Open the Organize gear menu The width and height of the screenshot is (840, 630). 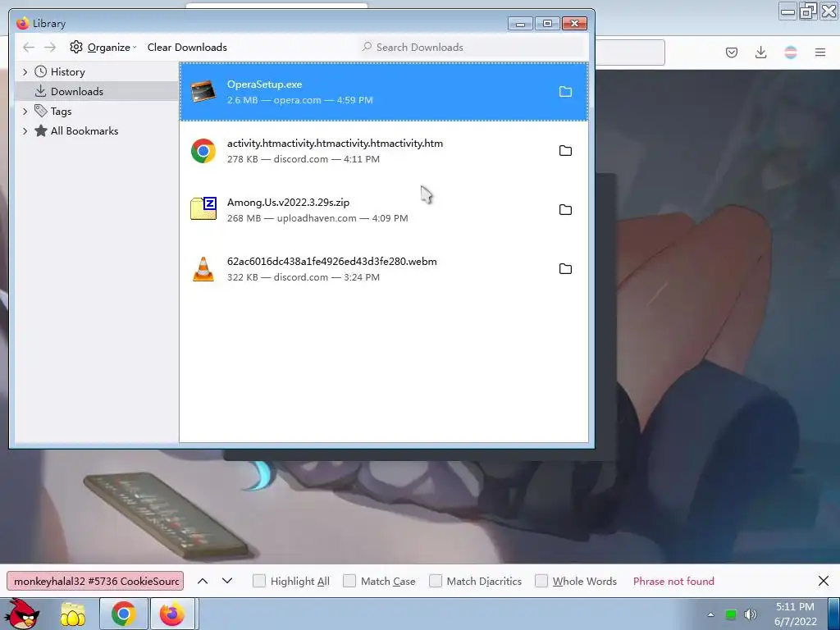[103, 47]
